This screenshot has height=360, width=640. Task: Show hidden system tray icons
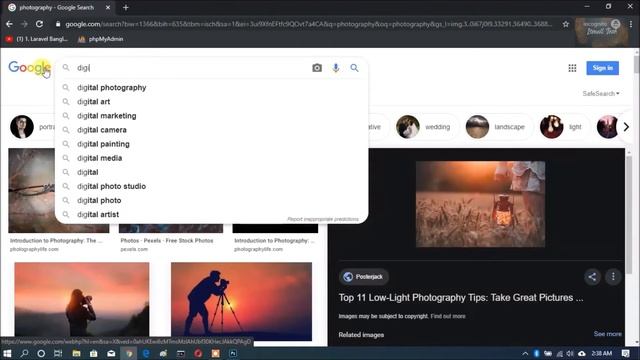[525, 353]
